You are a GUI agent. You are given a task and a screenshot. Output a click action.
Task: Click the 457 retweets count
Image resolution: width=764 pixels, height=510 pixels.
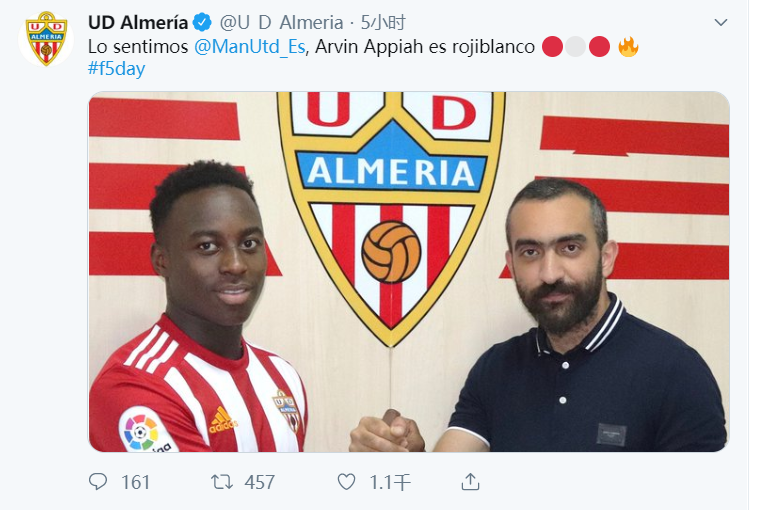coord(260,482)
